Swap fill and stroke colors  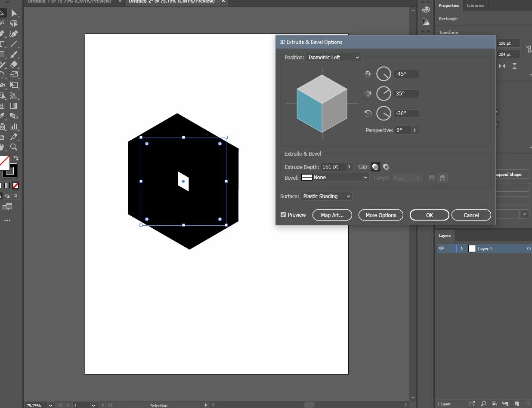[x=15, y=158]
